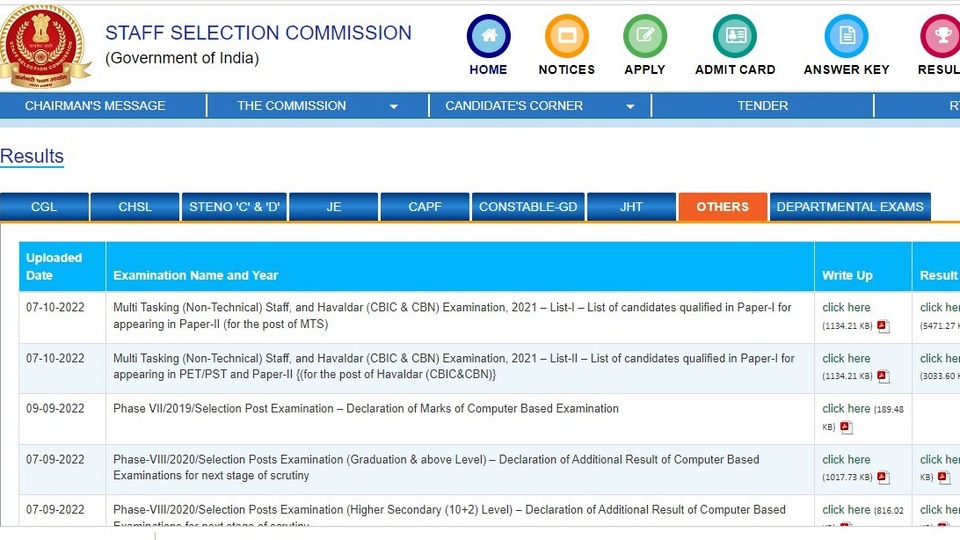Click the Uploaded Date column header
This screenshot has width=960, height=540.
tap(62, 266)
